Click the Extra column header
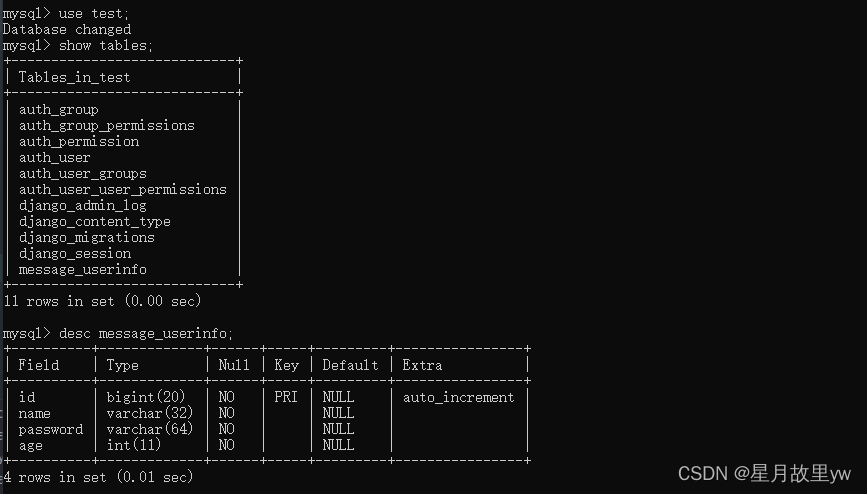Viewport: 867px width, 494px height. pyautogui.click(x=422, y=365)
